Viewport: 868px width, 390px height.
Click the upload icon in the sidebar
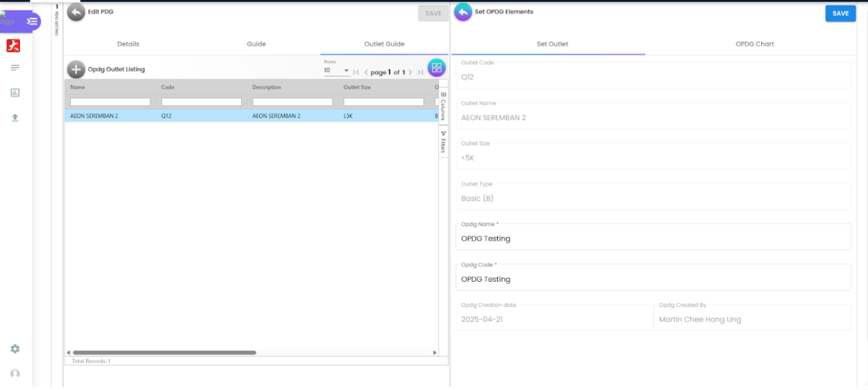point(15,118)
